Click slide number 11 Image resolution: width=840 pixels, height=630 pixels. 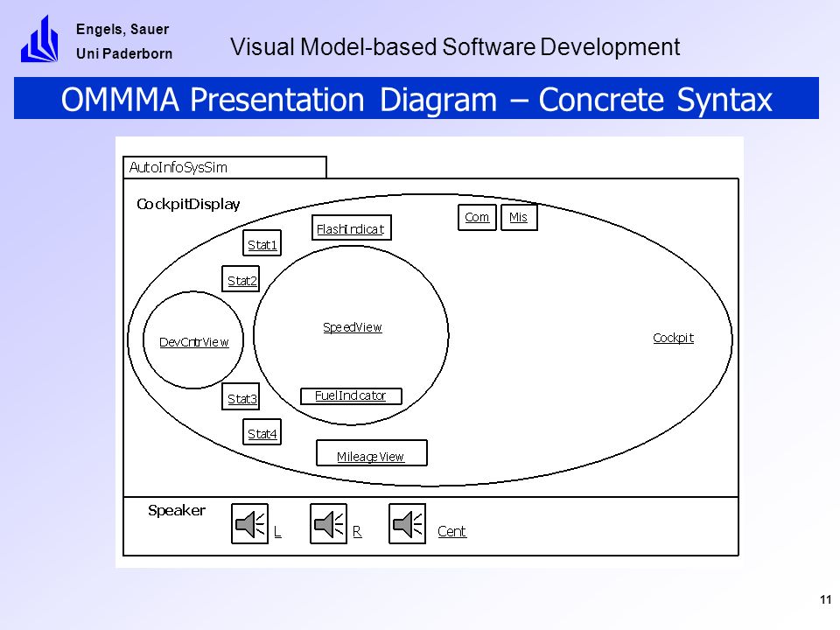825,599
